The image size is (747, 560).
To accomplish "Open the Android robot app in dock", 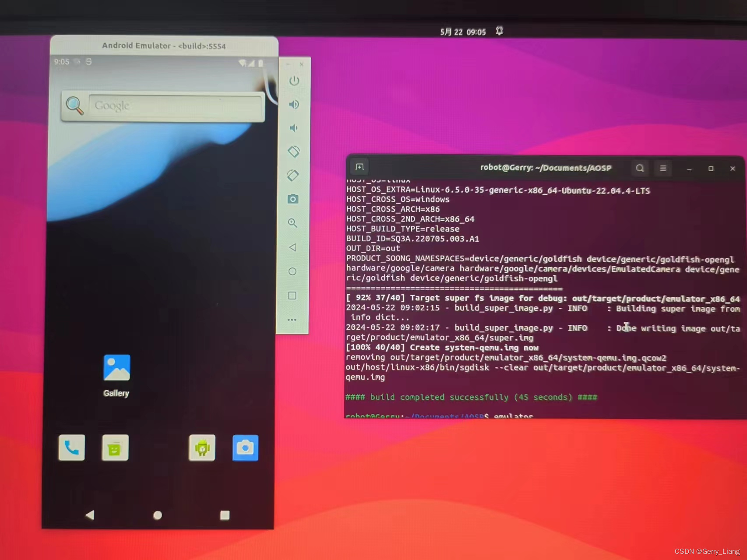I will click(x=202, y=447).
